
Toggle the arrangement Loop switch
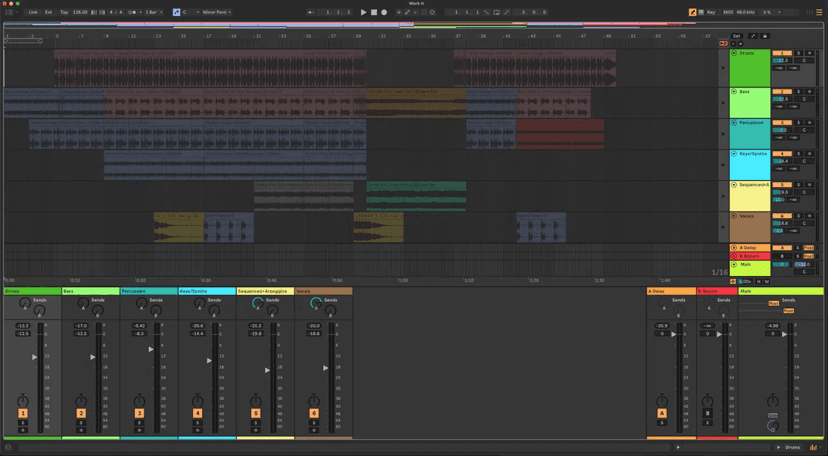coord(496,12)
